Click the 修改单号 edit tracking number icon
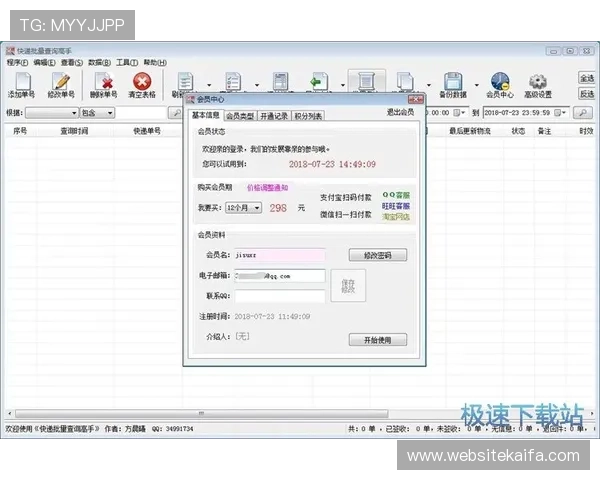 tap(61, 85)
